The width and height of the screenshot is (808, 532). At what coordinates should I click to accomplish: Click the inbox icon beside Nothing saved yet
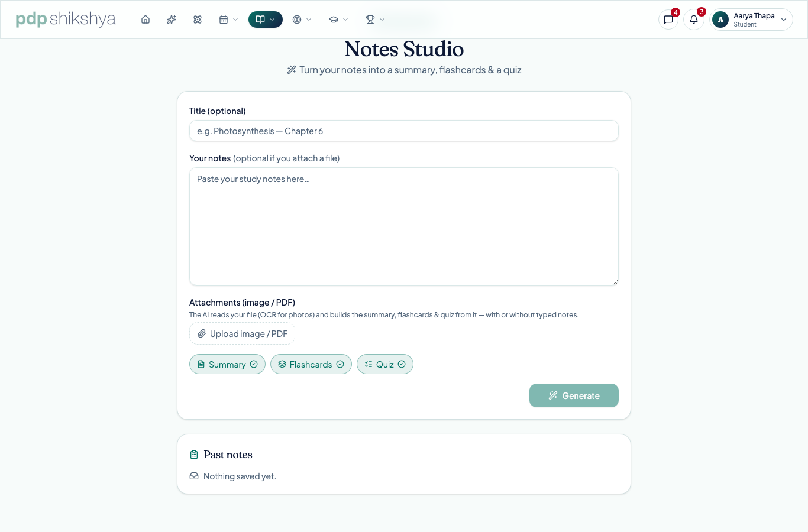click(x=194, y=476)
